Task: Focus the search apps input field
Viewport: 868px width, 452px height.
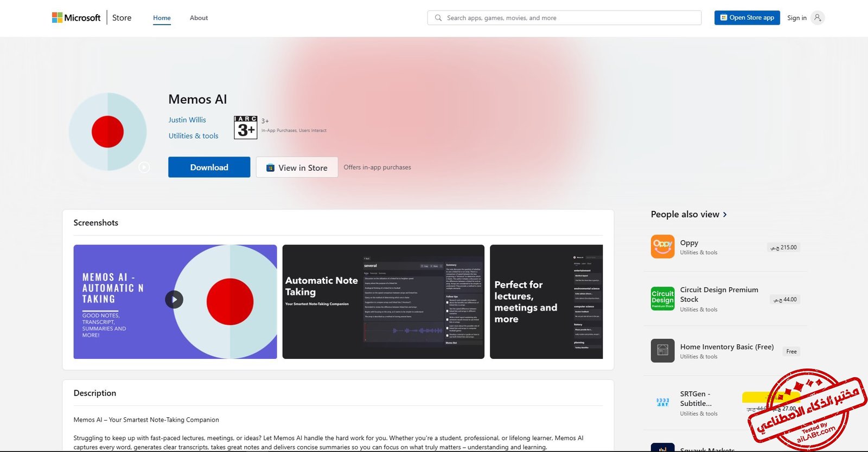Action: [x=570, y=18]
